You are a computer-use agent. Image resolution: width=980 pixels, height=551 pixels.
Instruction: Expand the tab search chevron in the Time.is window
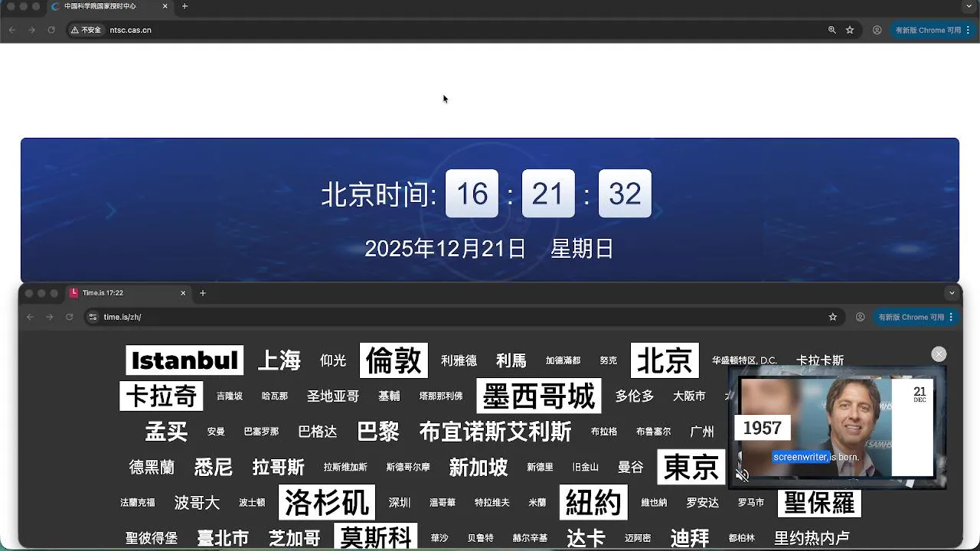click(x=952, y=293)
